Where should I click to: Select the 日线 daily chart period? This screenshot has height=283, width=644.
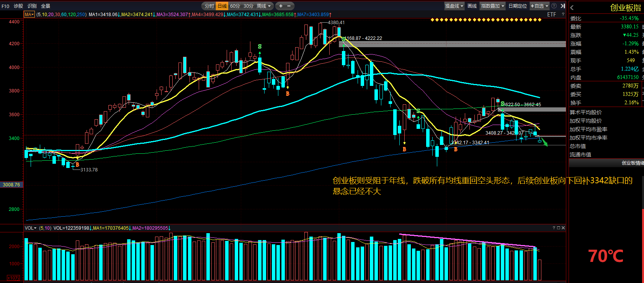tap(222, 6)
